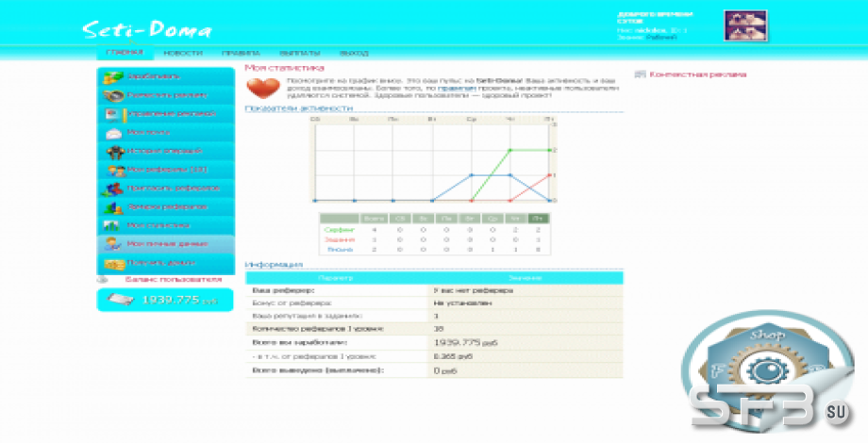Click the Всего вы заработали label
The image size is (868, 443).
click(299, 343)
